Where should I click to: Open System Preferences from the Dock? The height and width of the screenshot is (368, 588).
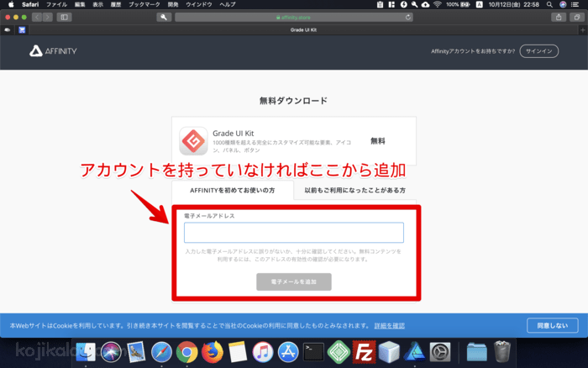pyautogui.click(x=440, y=352)
